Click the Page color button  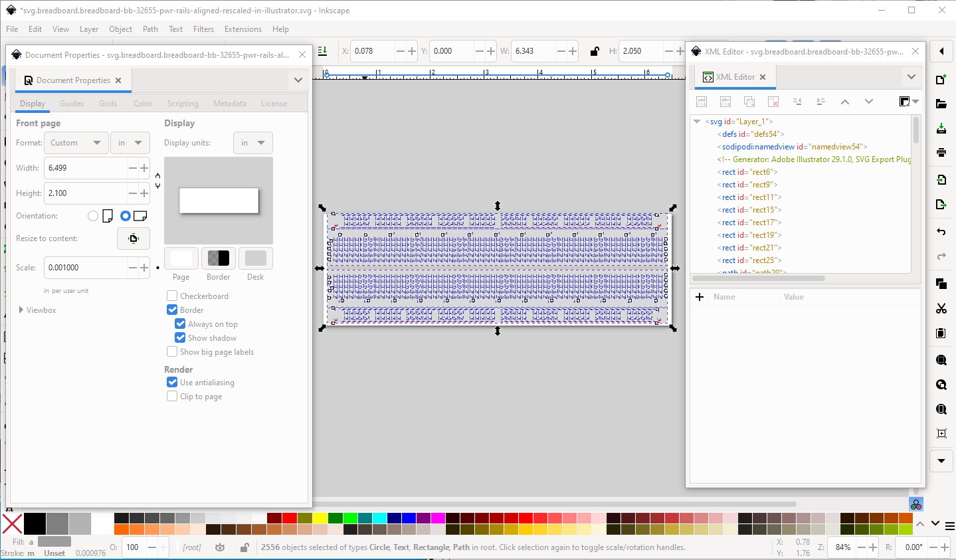(181, 258)
